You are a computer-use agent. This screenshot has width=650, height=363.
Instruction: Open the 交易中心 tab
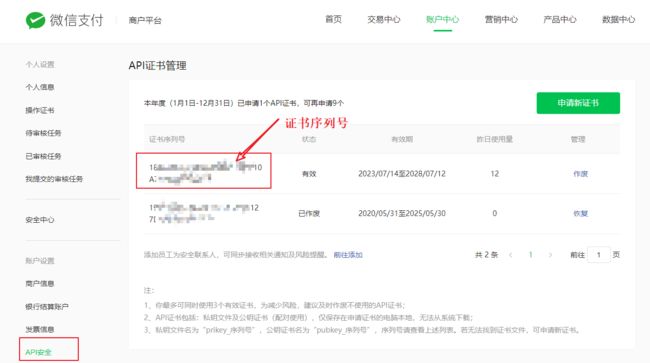(x=384, y=19)
